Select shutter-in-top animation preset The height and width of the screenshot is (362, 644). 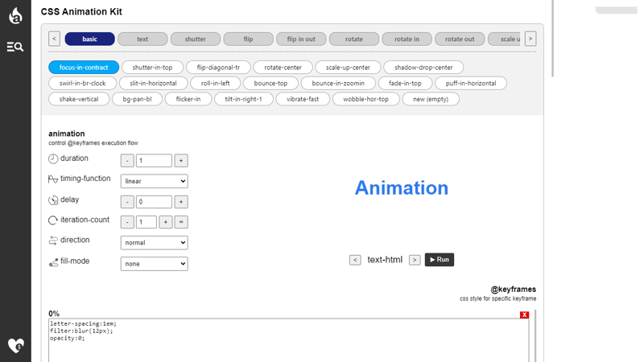[152, 68]
